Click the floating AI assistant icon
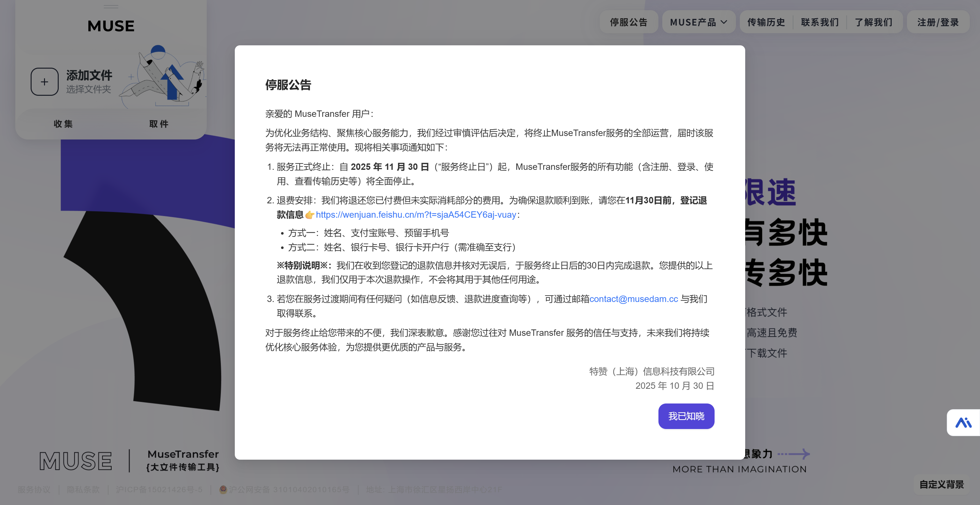This screenshot has width=980, height=505. point(963,422)
